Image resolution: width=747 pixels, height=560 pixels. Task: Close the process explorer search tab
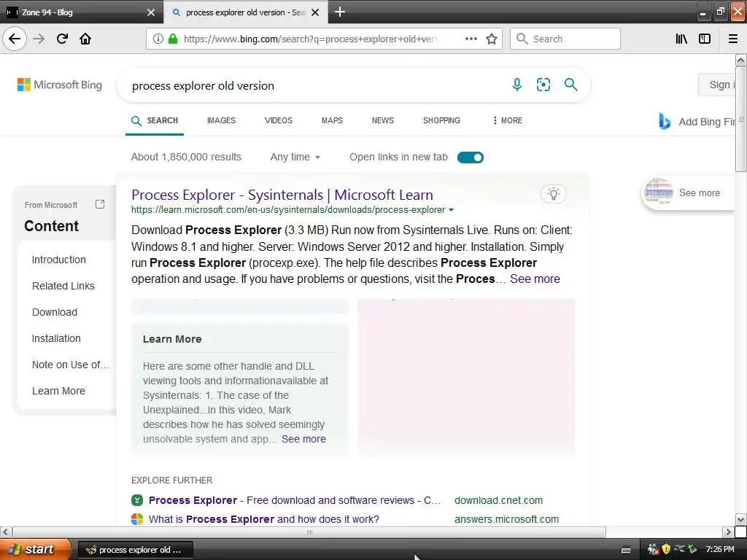click(315, 12)
